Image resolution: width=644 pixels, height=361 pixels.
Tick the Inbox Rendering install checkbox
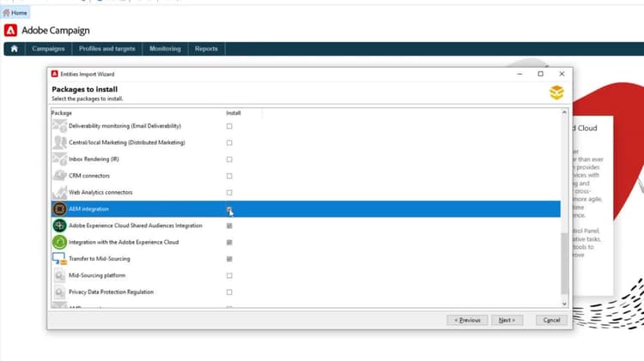[x=229, y=159]
